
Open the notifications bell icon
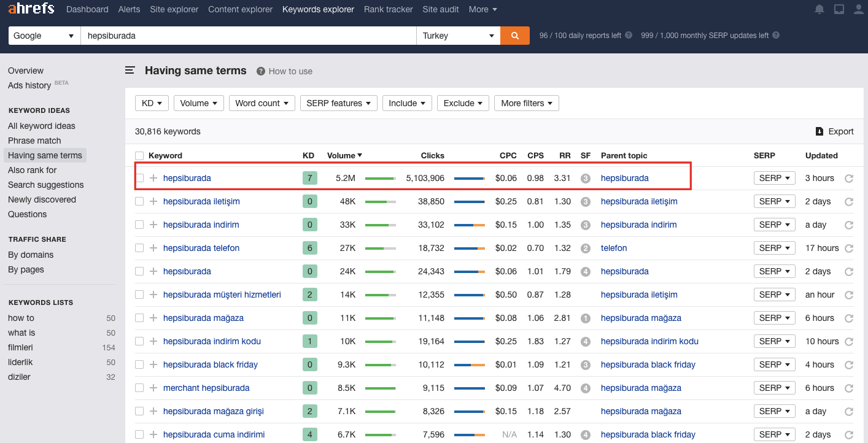click(820, 9)
